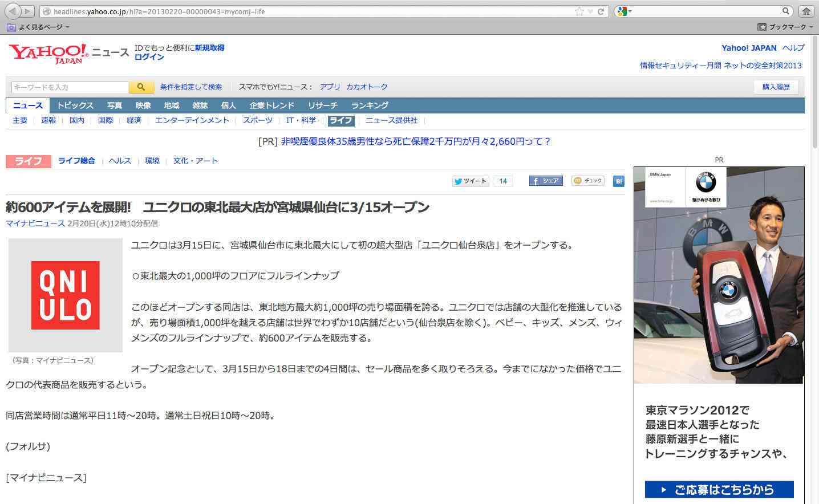Select the 地域 tab

coord(172,105)
